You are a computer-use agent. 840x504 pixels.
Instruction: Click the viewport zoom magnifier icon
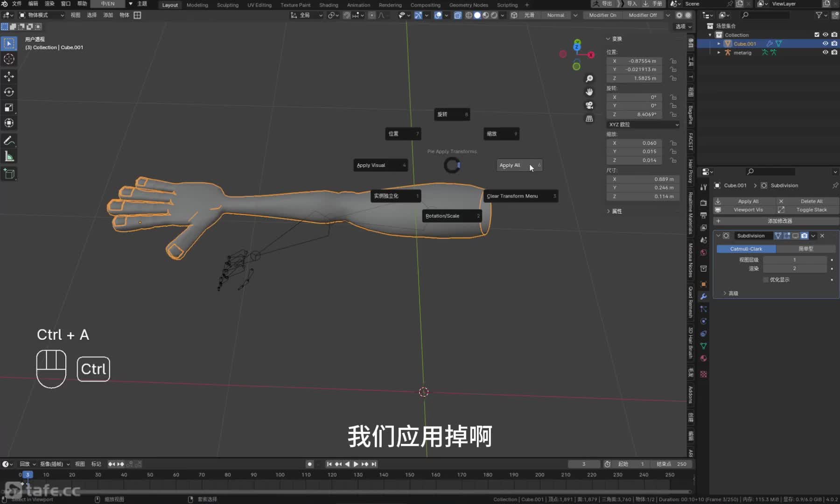[589, 79]
